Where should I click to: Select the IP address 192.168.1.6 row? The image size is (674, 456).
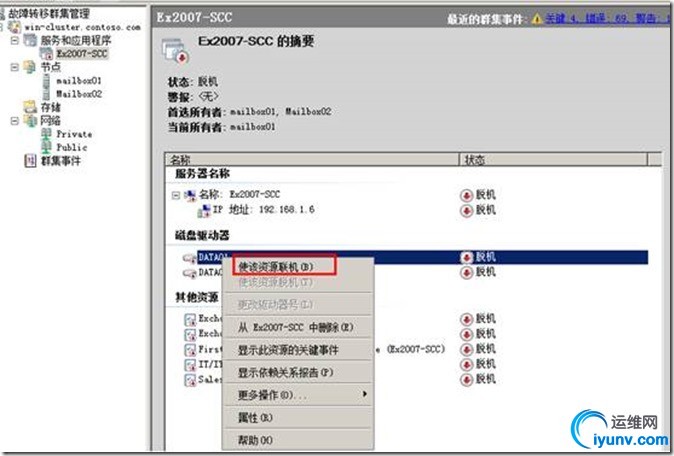[264, 210]
